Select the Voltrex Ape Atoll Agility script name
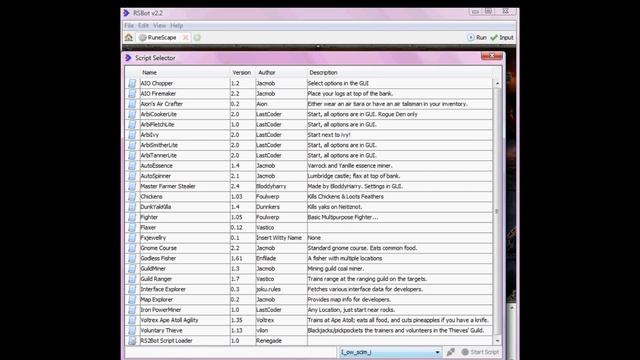Screen dimensions: 640x360 click(x=169, y=320)
